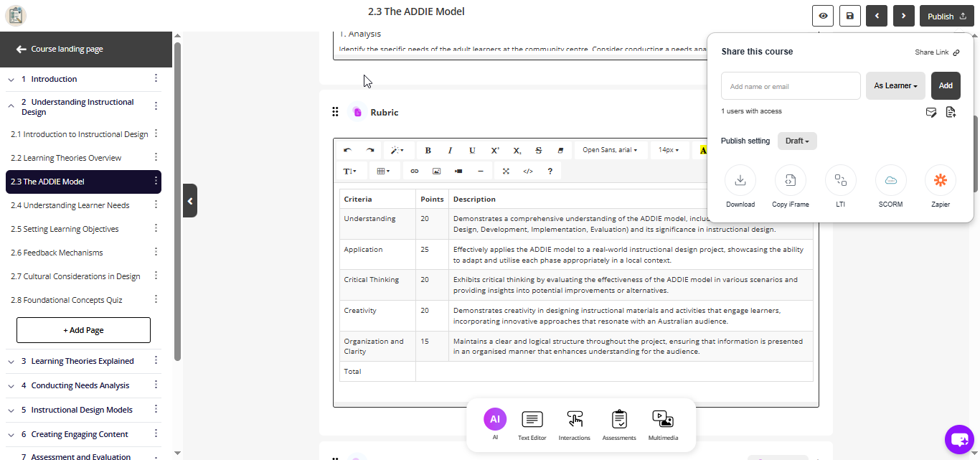This screenshot has width=980, height=460.
Task: Open the Draft publish setting dropdown
Action: pos(797,141)
